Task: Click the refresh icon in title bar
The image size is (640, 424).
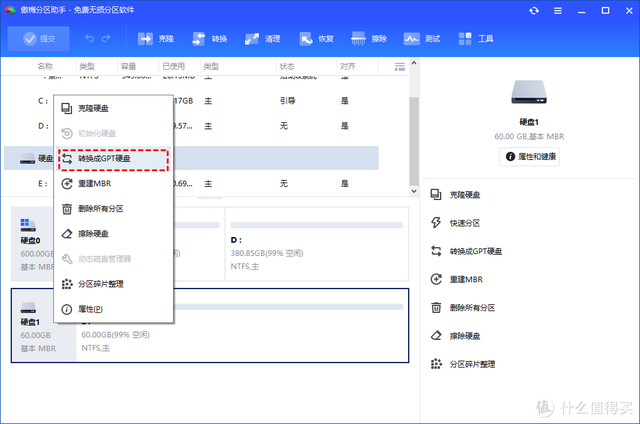Action: 534,11
